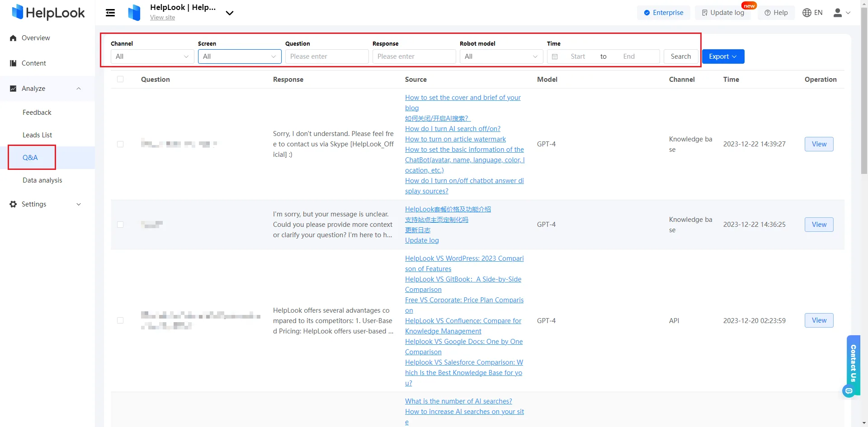
Task: Click the Response filter input
Action: (414, 56)
